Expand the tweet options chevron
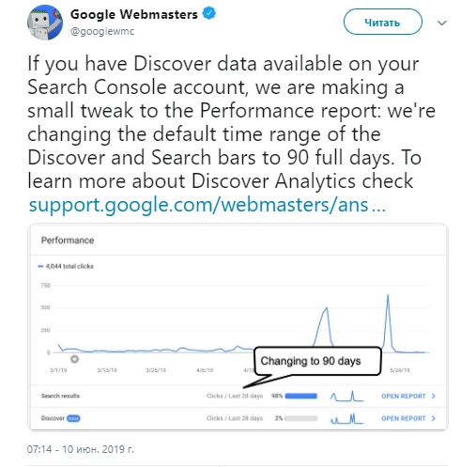 coord(441,23)
